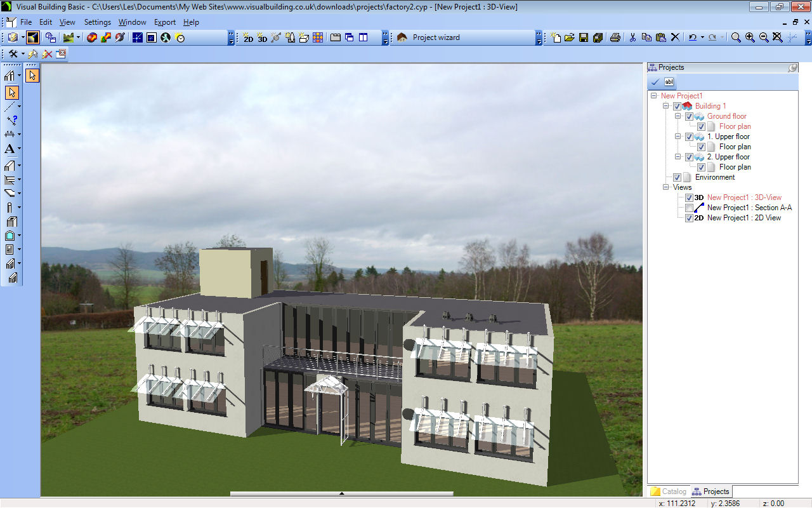Image resolution: width=812 pixels, height=508 pixels.
Task: Delete using the X icon in the toolbar
Action: tap(675, 38)
